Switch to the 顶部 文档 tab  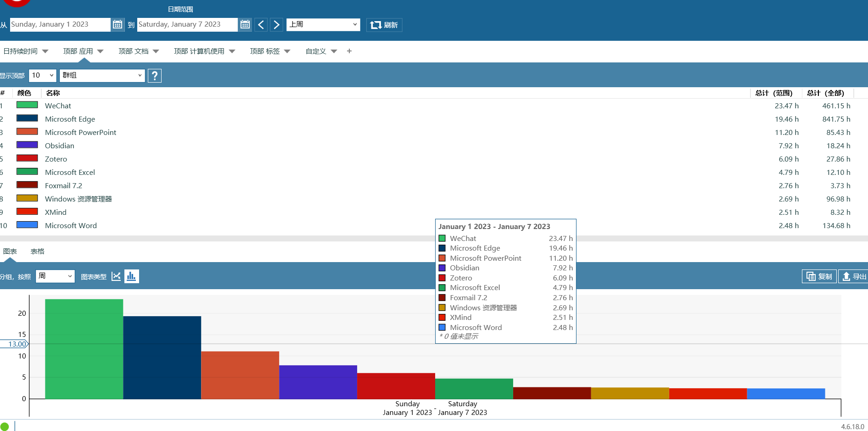click(134, 51)
